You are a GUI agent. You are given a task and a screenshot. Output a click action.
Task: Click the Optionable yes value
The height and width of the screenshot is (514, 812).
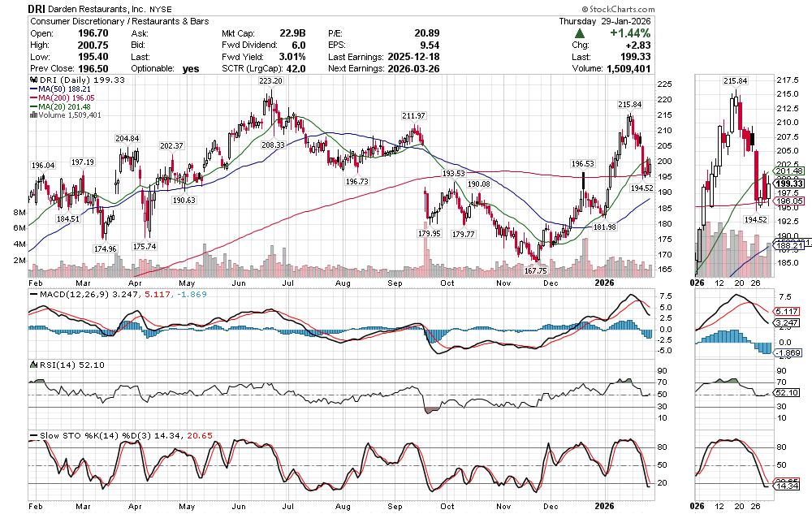(190, 69)
